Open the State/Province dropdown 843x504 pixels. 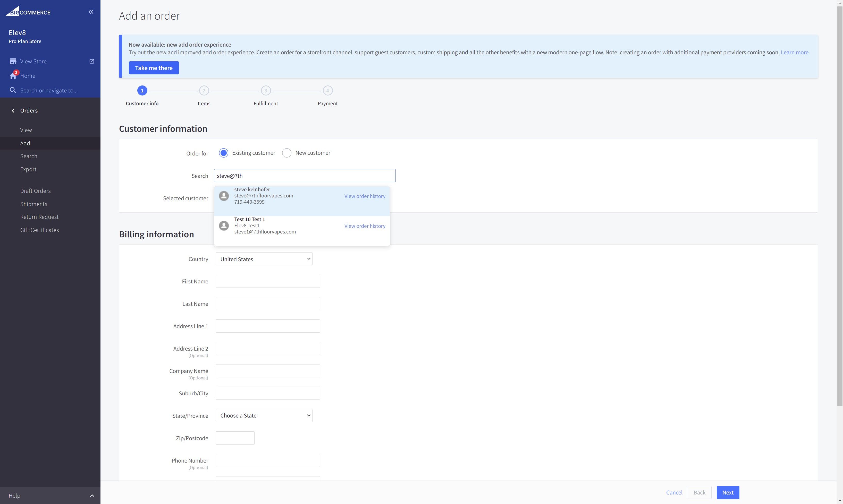tap(264, 416)
